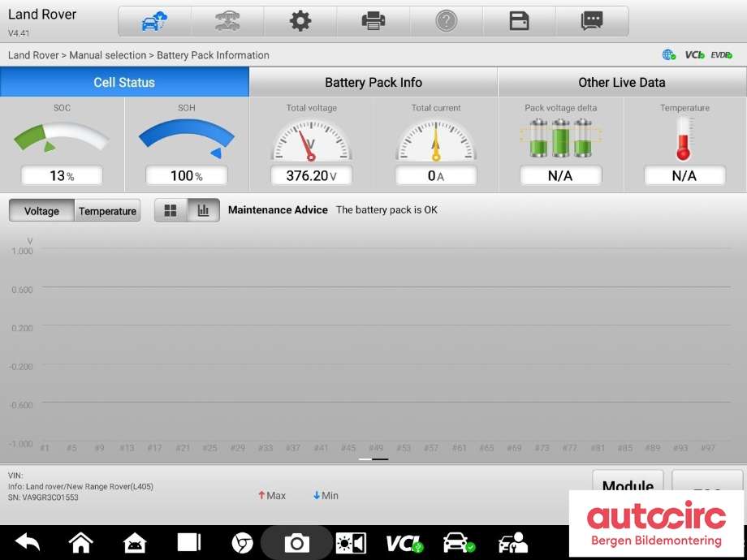Open the settings gear in top toolbar
This screenshot has width=747, height=560.
pos(300,21)
